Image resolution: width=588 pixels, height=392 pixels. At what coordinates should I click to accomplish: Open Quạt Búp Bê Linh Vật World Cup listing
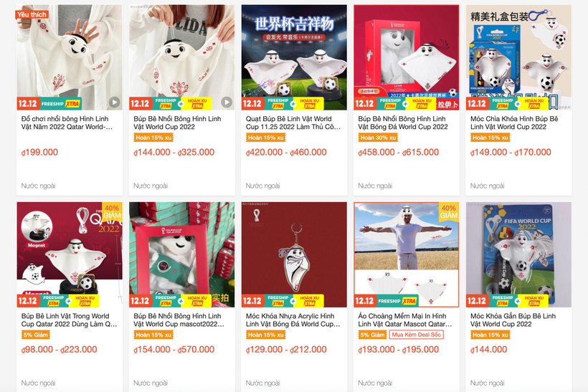(293, 123)
